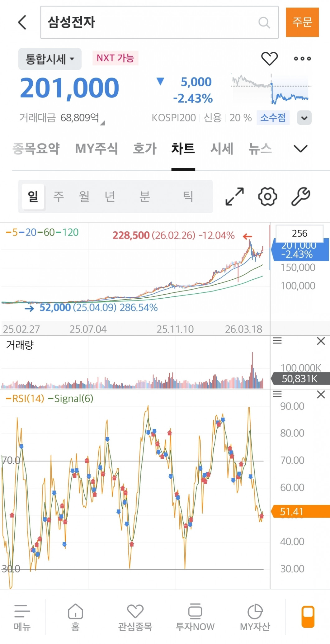Tap the 거래량 panel title
This screenshot has width=330, height=644.
pyautogui.click(x=20, y=345)
